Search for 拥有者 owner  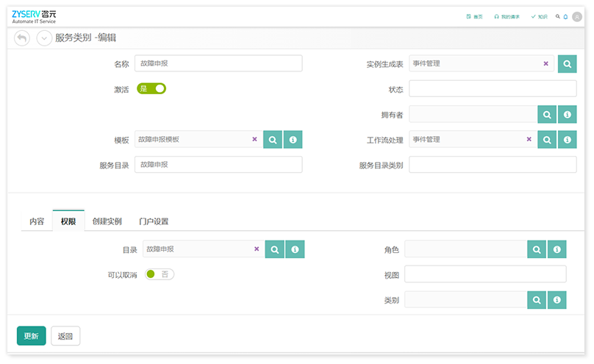click(x=547, y=115)
